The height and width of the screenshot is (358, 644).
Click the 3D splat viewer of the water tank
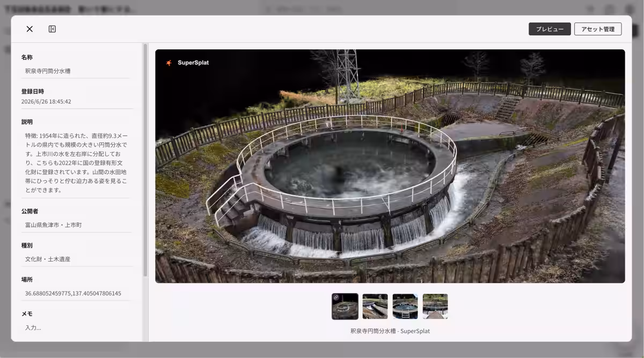tap(390, 166)
